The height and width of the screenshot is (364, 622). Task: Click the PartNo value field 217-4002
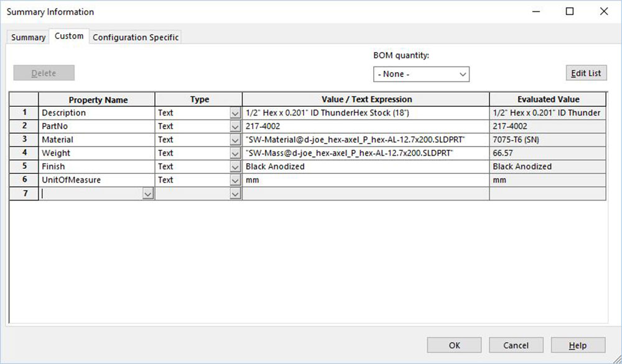point(366,126)
